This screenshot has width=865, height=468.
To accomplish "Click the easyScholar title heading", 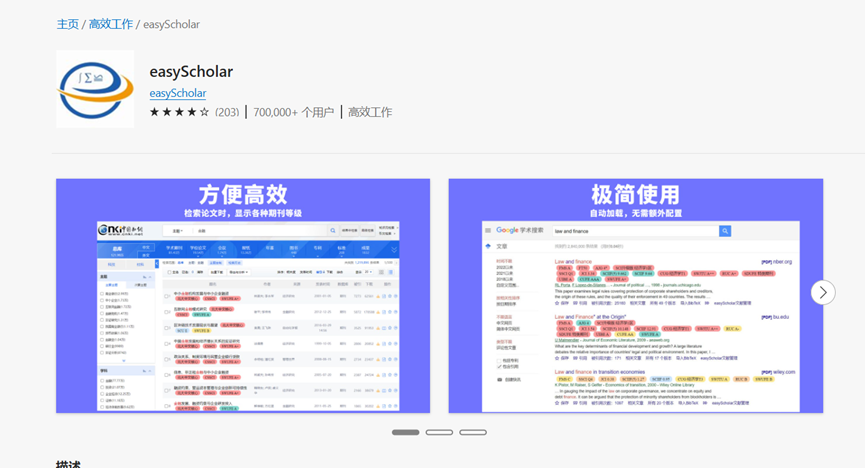I will click(191, 72).
